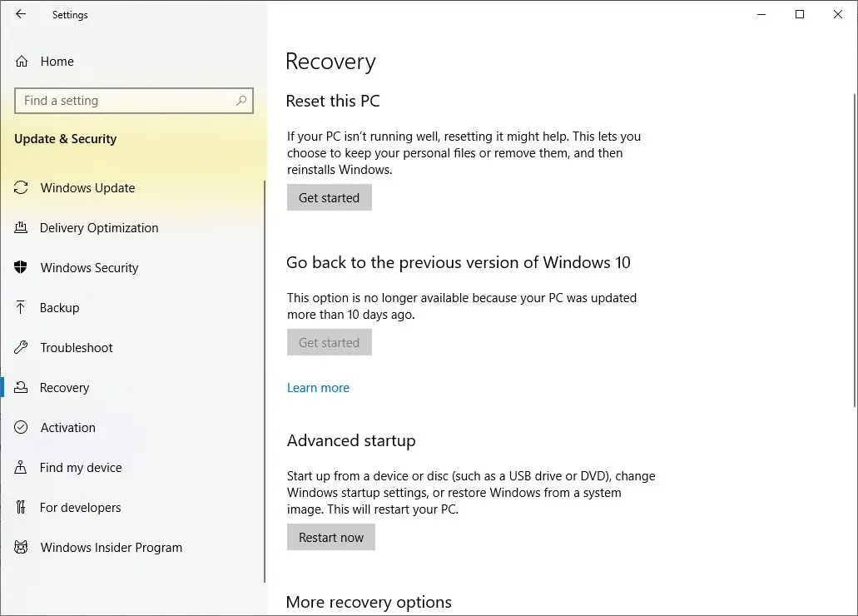Image resolution: width=858 pixels, height=616 pixels.
Task: Click the Delivery Optimization icon
Action: tap(22, 228)
